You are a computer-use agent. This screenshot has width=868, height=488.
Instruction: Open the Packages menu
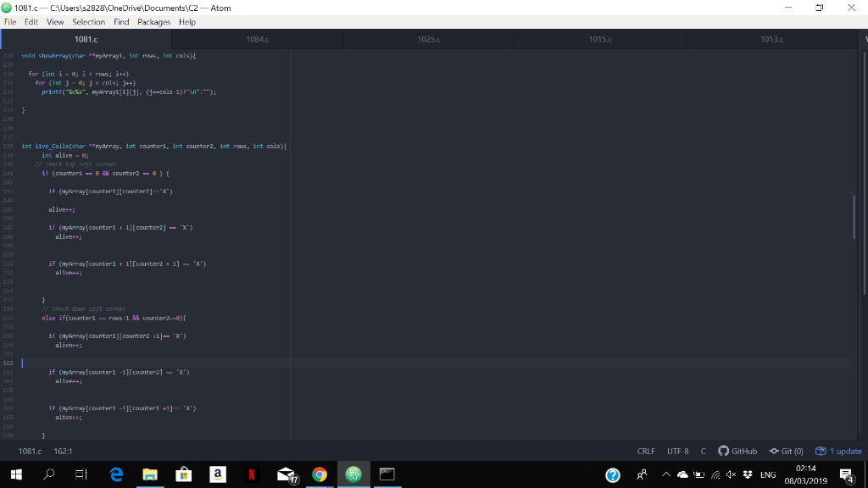click(153, 22)
